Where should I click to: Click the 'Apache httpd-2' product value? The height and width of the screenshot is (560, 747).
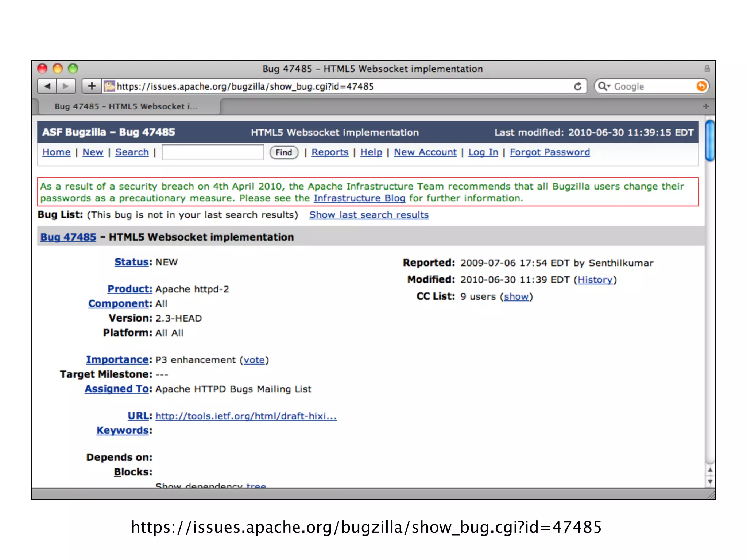pyautogui.click(x=192, y=289)
